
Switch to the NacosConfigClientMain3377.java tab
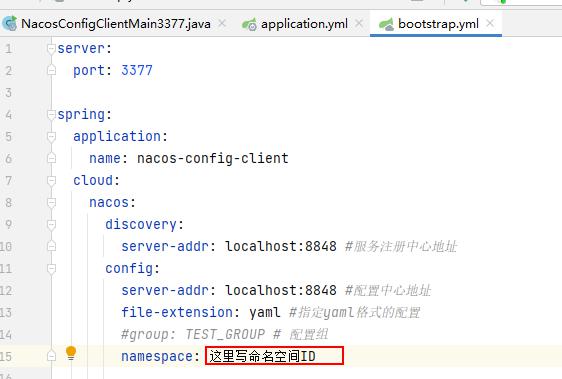(116, 24)
